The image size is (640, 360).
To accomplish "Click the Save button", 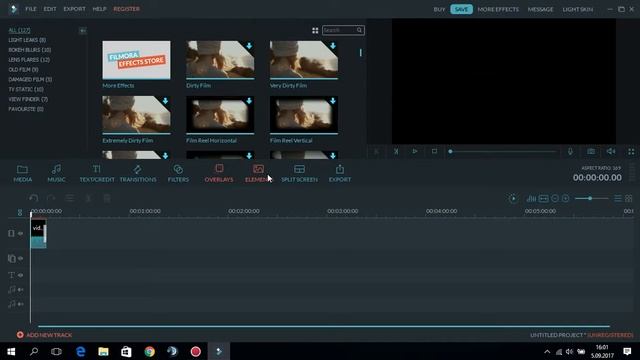I will click(461, 9).
